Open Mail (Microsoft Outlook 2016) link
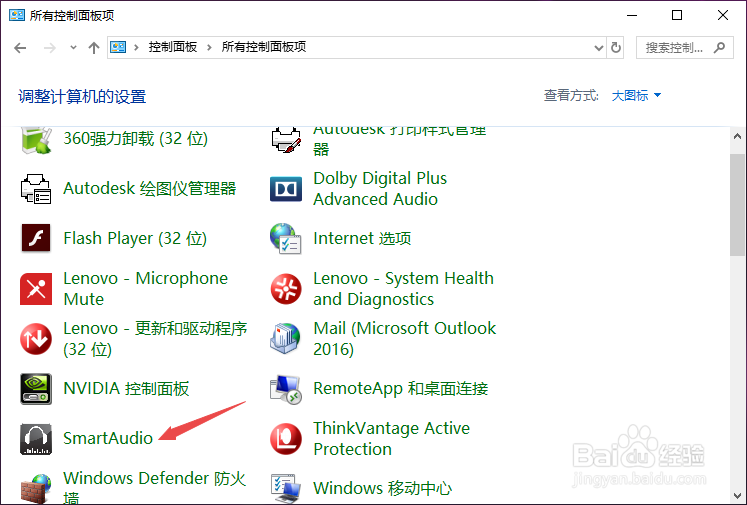The width and height of the screenshot is (747, 505). (x=405, y=339)
